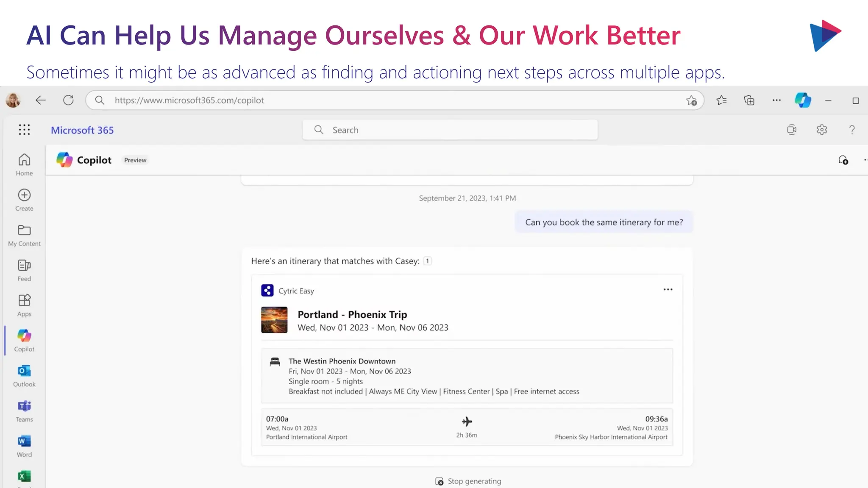Click 'Single room - 5 nights' text
Screen dimensions: 868x488
click(325, 381)
